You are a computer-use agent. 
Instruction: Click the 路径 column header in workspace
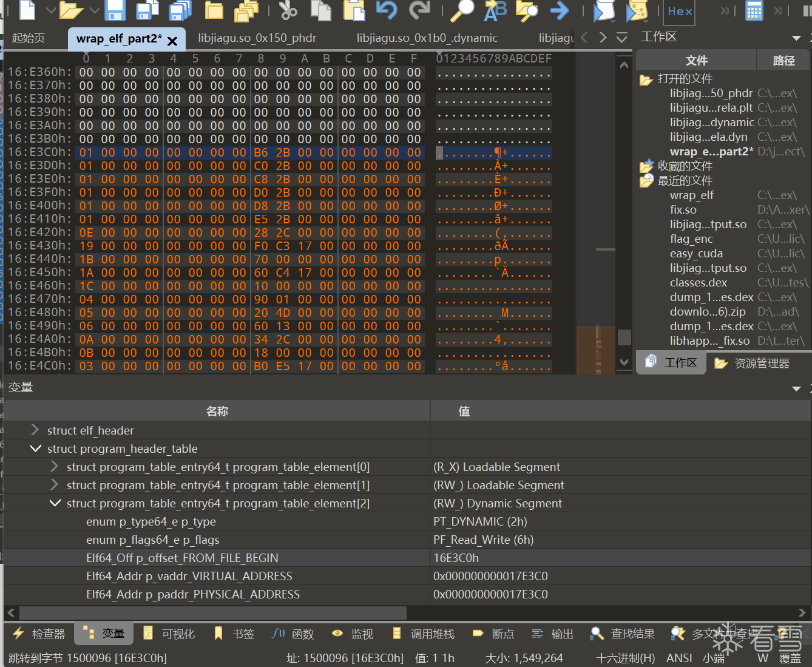783,60
